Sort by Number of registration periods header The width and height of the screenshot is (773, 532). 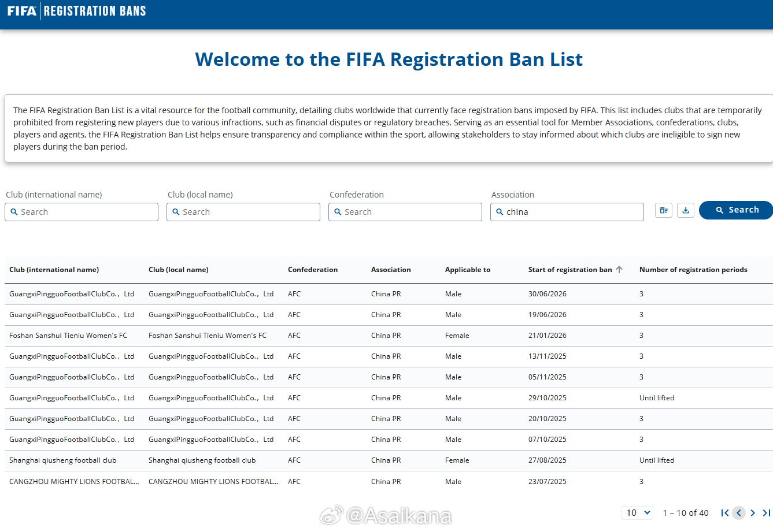pyautogui.click(x=693, y=270)
